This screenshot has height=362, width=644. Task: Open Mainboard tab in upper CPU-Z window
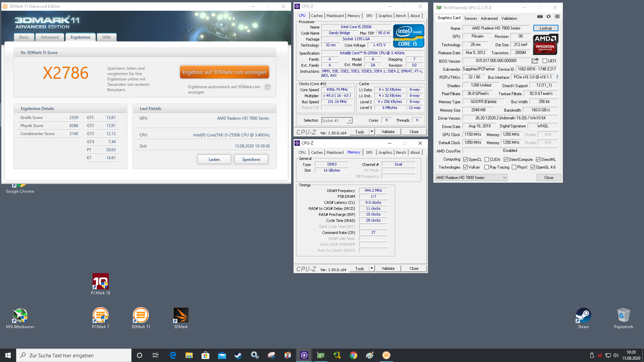coord(335,16)
